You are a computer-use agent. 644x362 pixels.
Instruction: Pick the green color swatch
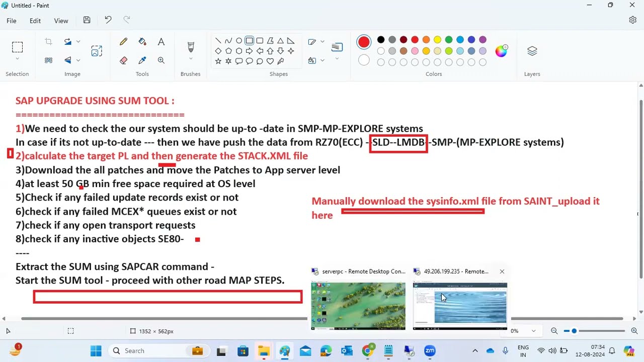[x=449, y=40]
